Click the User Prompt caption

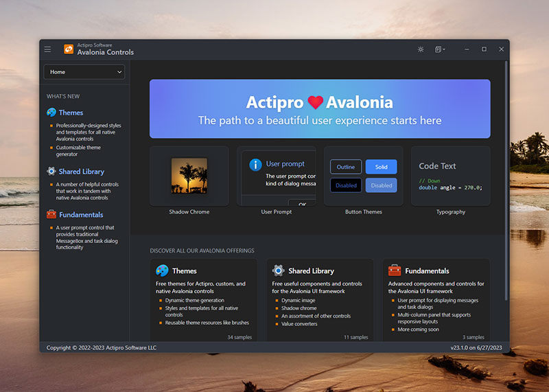coord(277,212)
